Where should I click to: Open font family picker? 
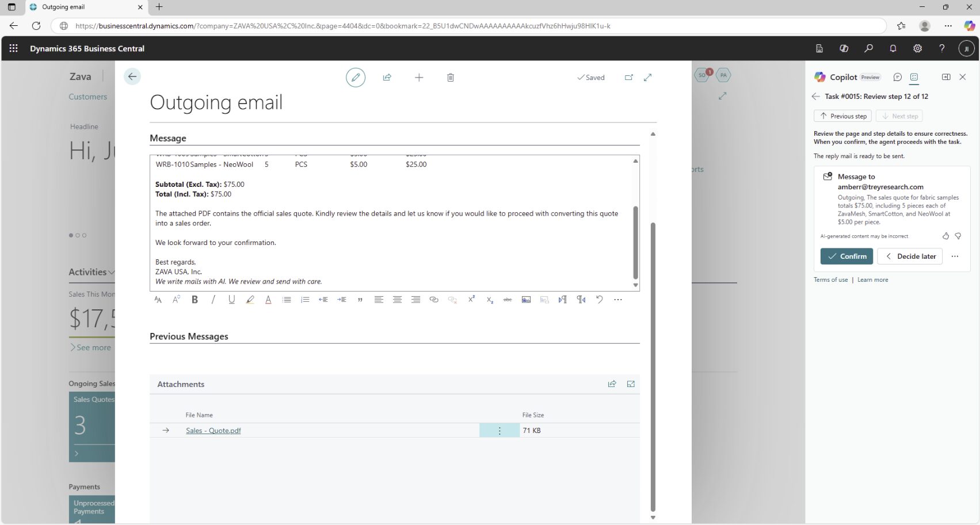click(158, 300)
